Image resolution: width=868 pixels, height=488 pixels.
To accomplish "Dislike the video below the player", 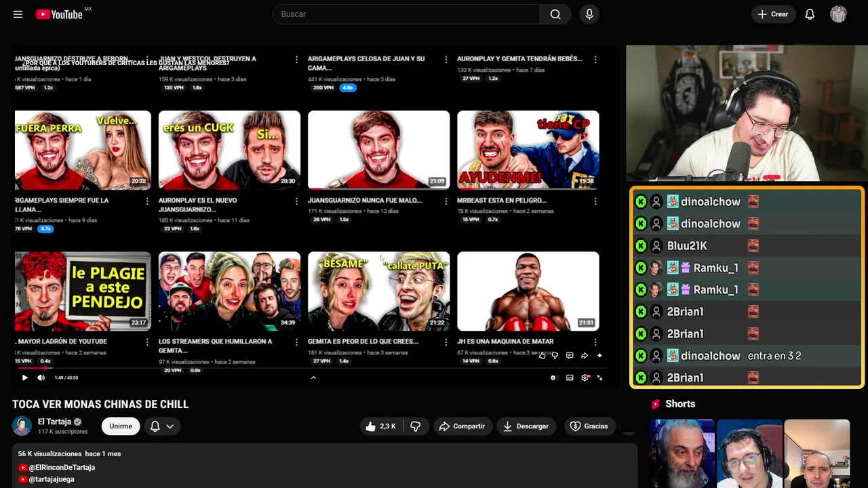I will [416, 426].
